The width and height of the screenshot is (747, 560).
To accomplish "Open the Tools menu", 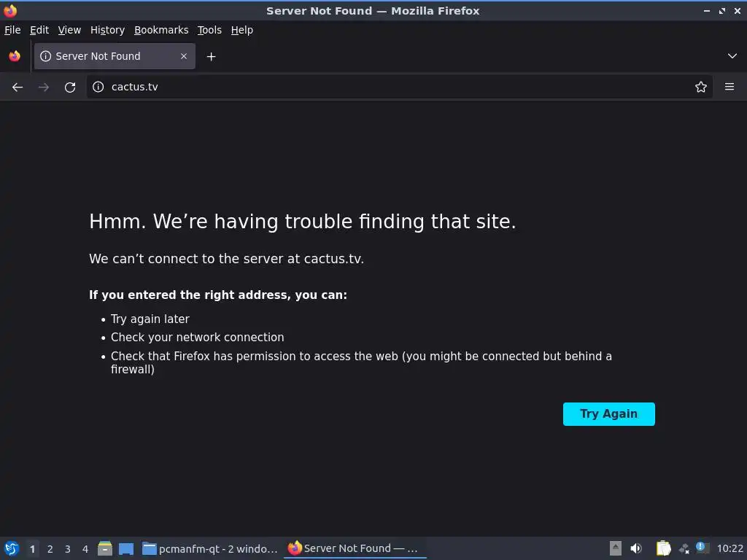I will tap(209, 30).
